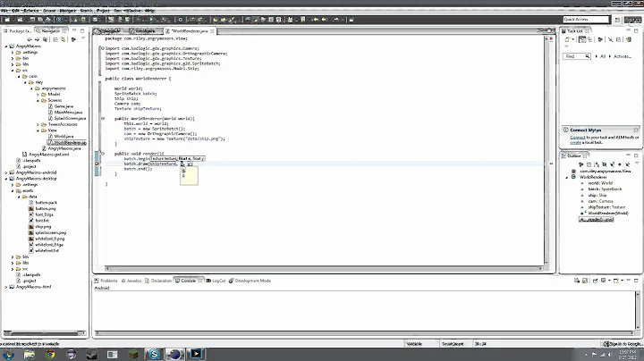Screen dimensions: 644x361
Task: Switch to the Package Explorer tab
Action: 18,30
